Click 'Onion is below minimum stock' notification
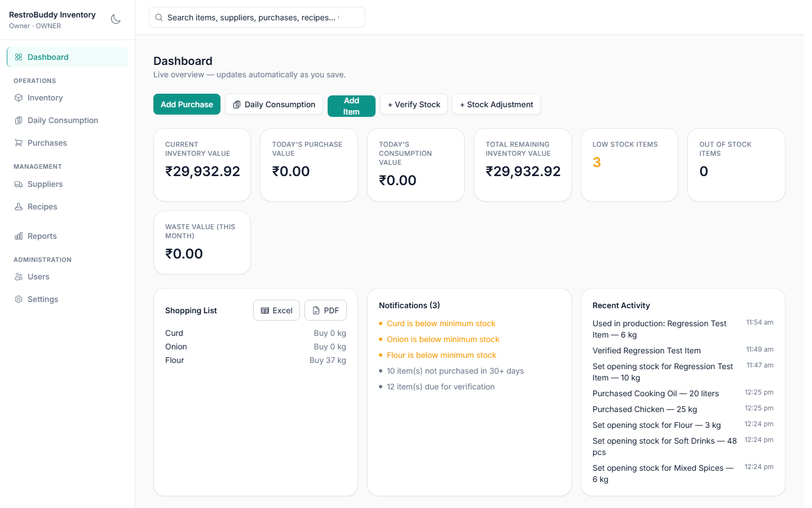This screenshot has width=812, height=508. point(443,339)
